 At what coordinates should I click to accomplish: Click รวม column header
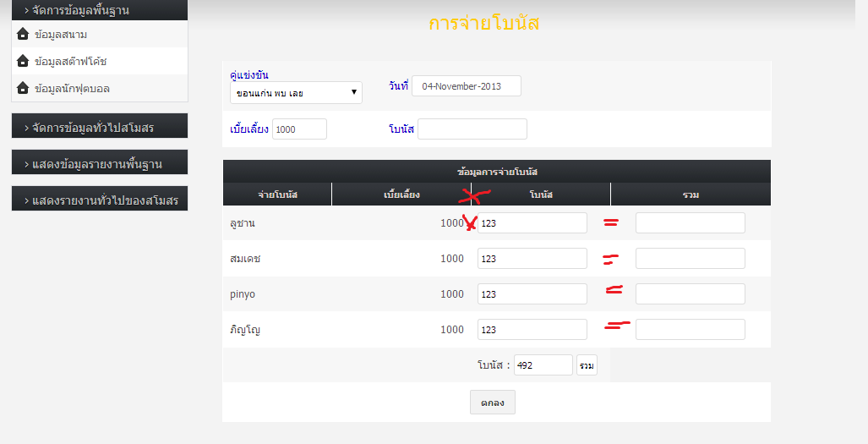click(691, 195)
